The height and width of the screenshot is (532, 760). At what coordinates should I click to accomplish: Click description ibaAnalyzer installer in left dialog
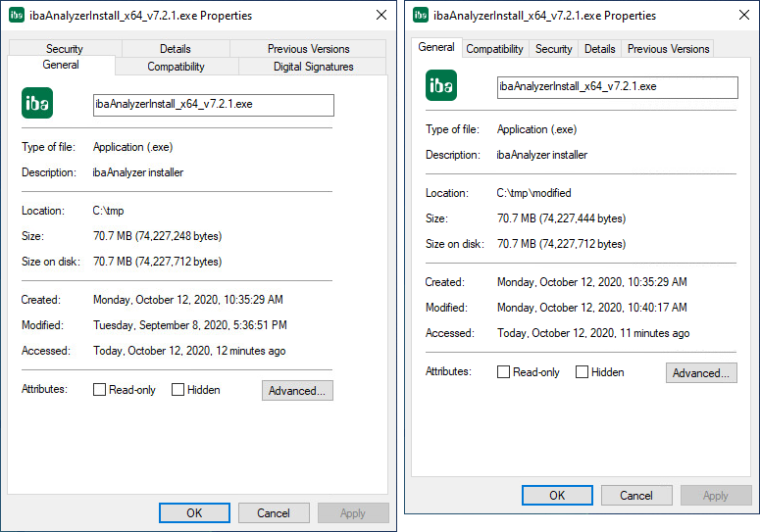138,172
